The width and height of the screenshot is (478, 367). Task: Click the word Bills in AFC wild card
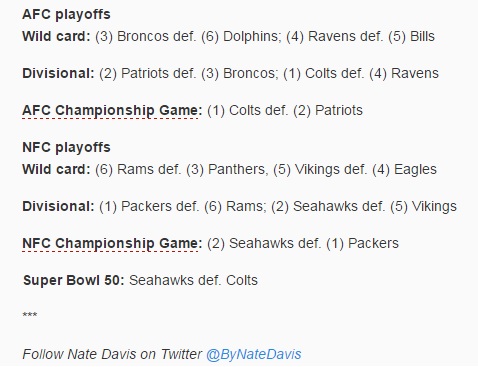422,36
